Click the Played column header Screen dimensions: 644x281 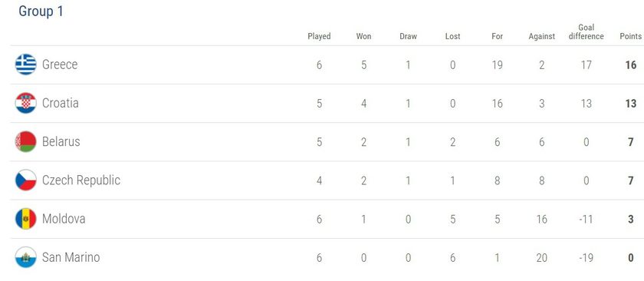coord(319,36)
